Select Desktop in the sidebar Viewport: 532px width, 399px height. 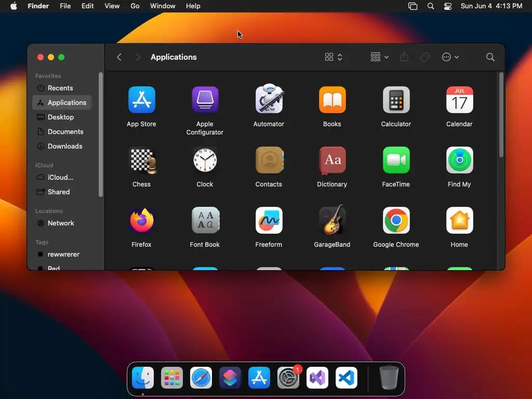click(x=62, y=117)
